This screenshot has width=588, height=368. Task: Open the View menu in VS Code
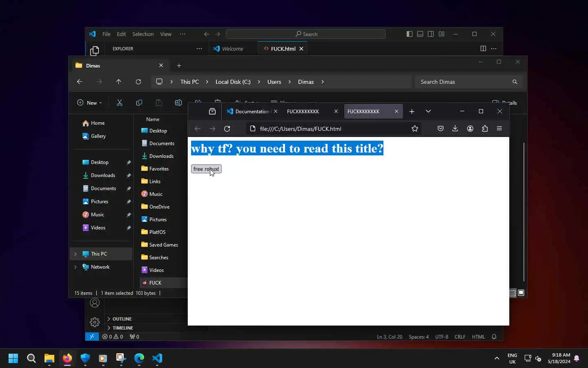click(166, 34)
